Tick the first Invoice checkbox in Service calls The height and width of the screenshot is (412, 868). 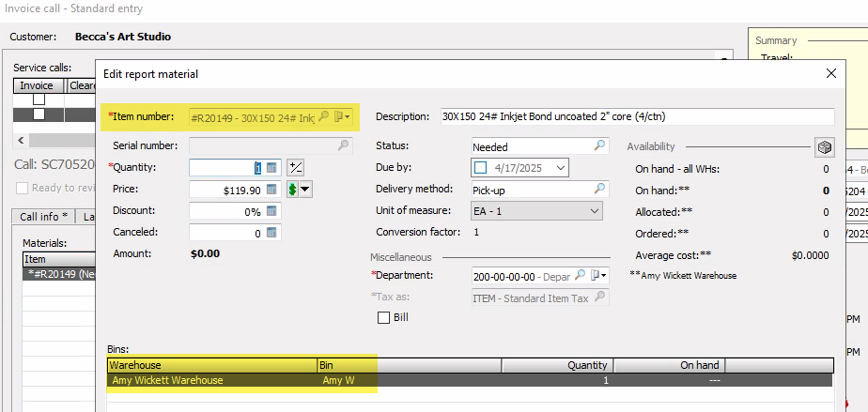[x=39, y=99]
